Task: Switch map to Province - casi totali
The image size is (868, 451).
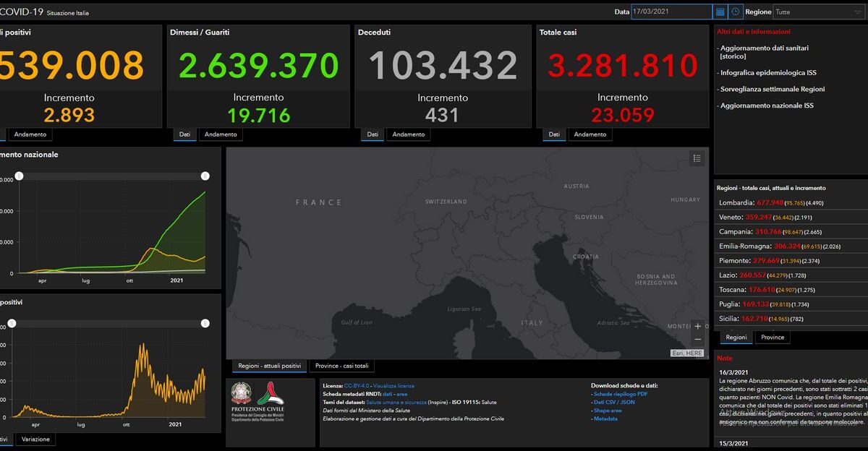Action: click(x=342, y=366)
